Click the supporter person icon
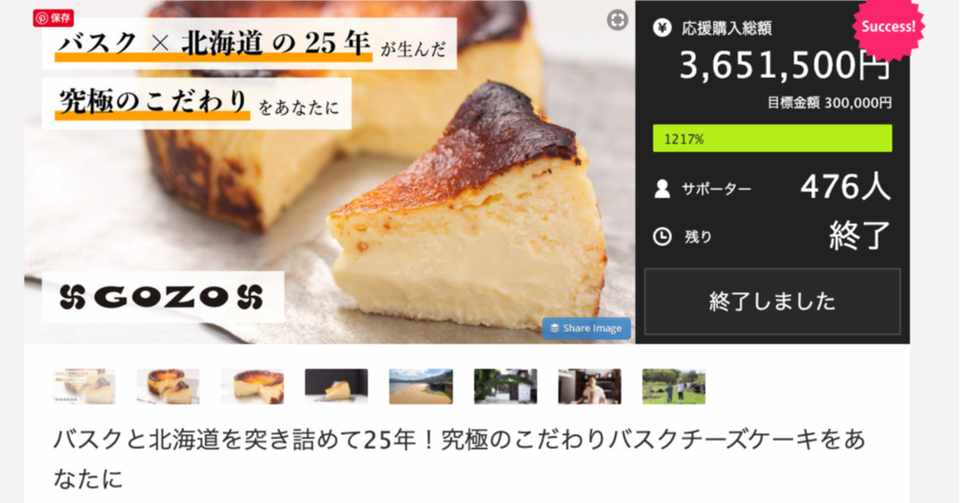 point(662,188)
